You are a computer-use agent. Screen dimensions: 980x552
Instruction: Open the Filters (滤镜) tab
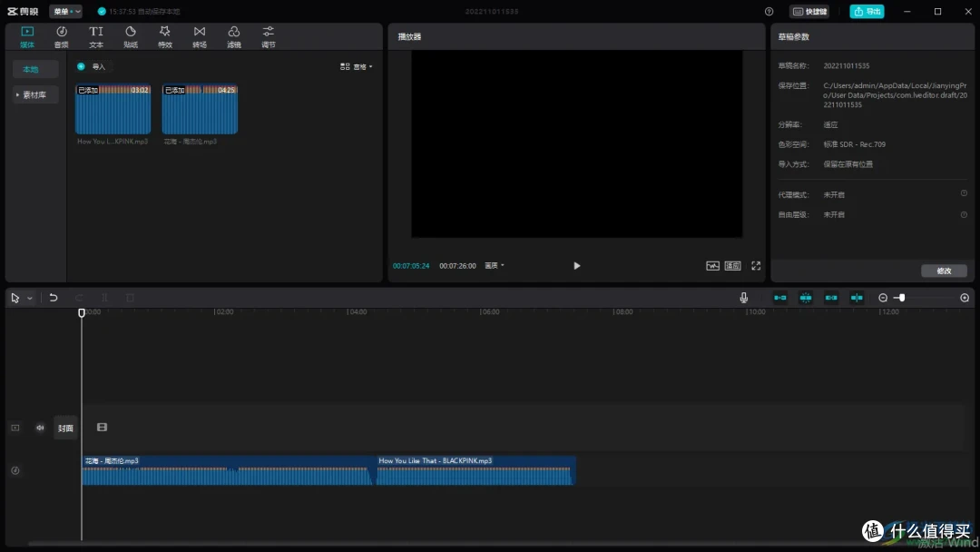pyautogui.click(x=234, y=37)
